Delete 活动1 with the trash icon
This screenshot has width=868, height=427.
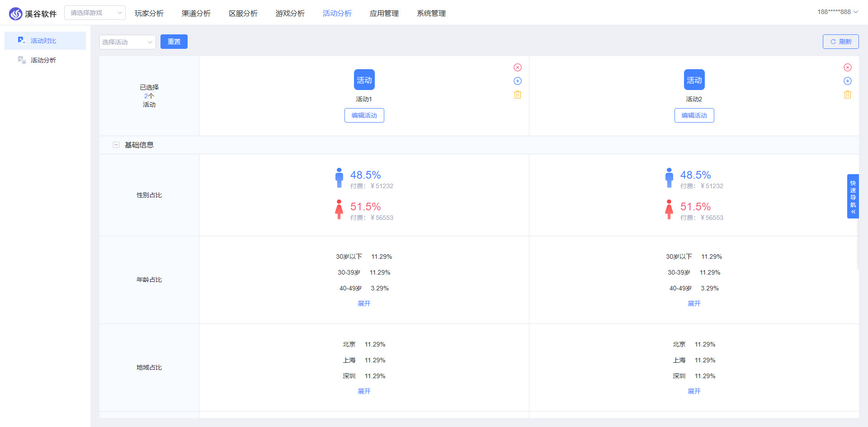[x=518, y=95]
